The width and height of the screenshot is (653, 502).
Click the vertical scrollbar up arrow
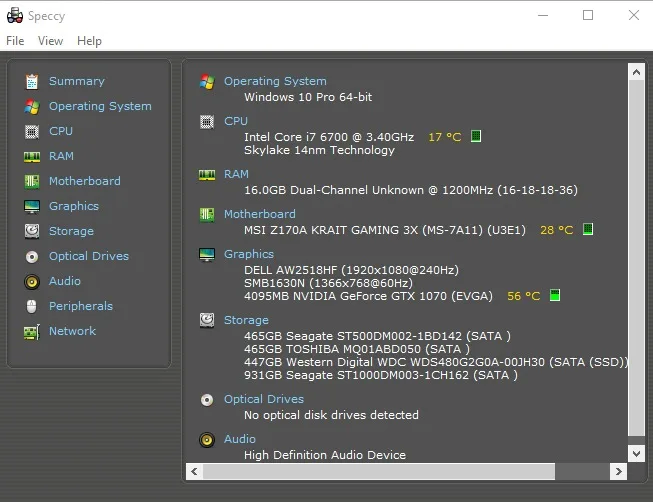[x=636, y=72]
